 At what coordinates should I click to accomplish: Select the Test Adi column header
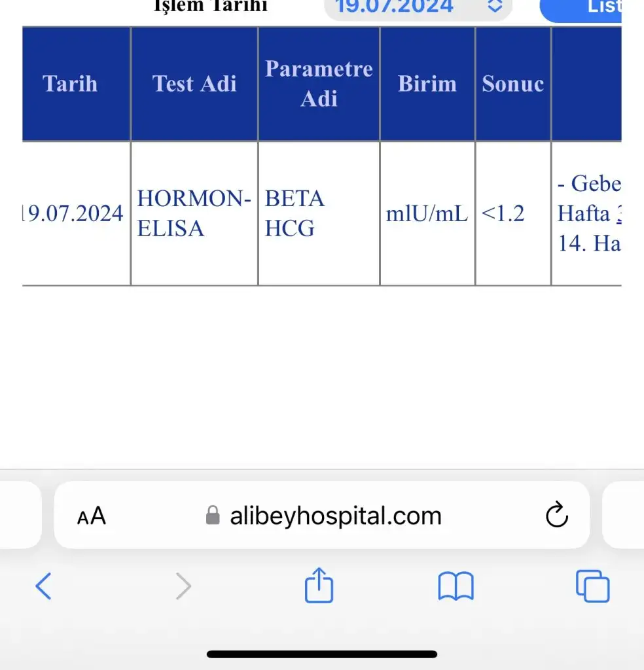tap(194, 84)
